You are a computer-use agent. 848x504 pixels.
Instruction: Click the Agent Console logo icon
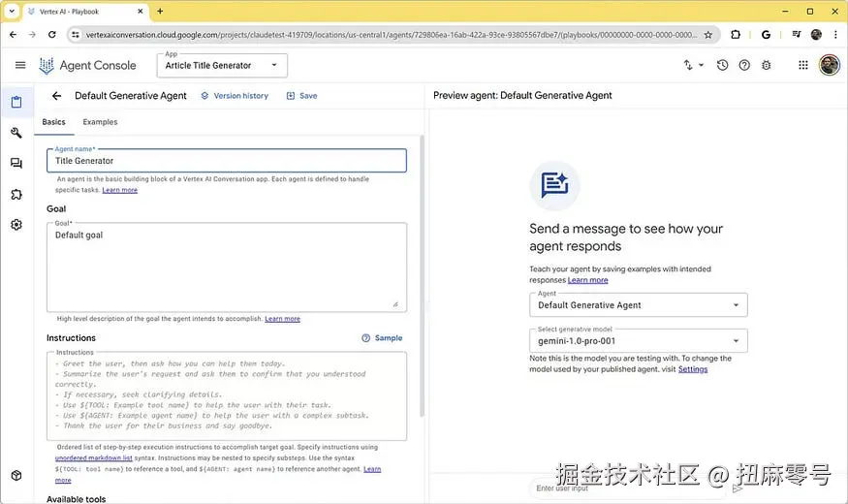pos(47,66)
